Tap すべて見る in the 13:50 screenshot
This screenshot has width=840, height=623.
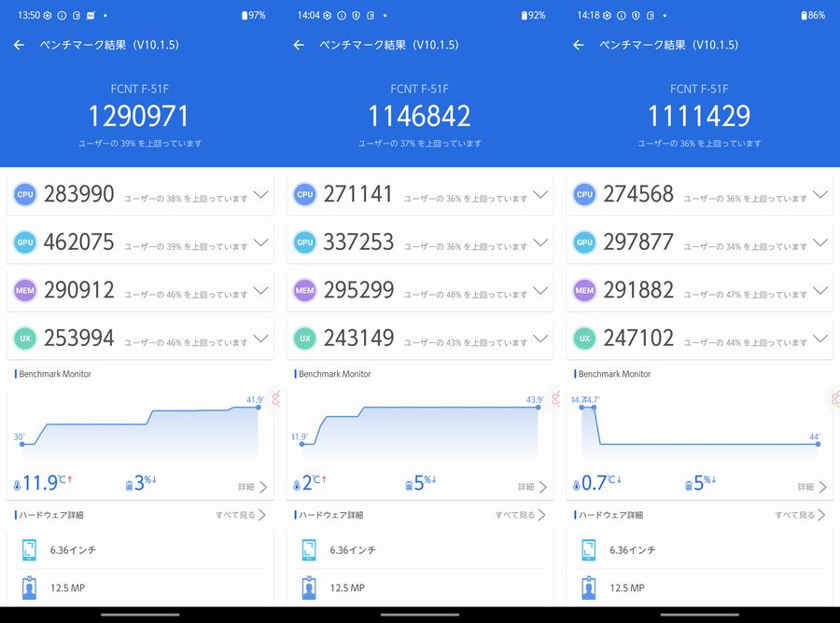[241, 515]
